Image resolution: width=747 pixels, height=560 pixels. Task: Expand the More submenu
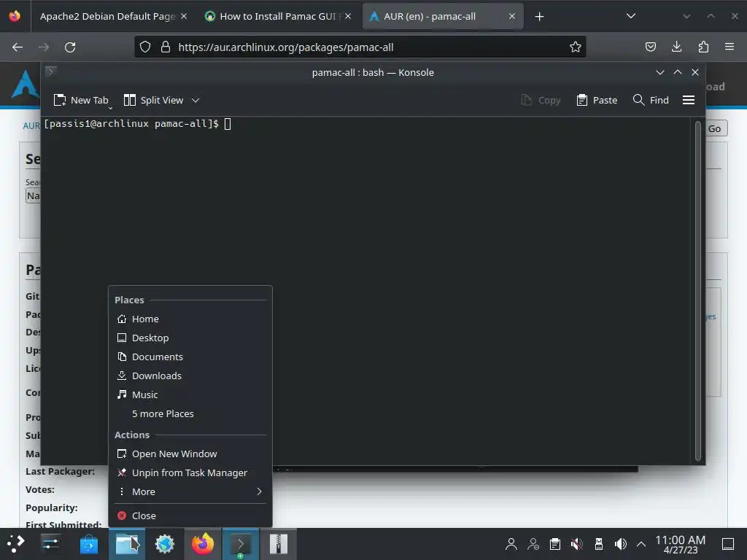[x=190, y=492]
